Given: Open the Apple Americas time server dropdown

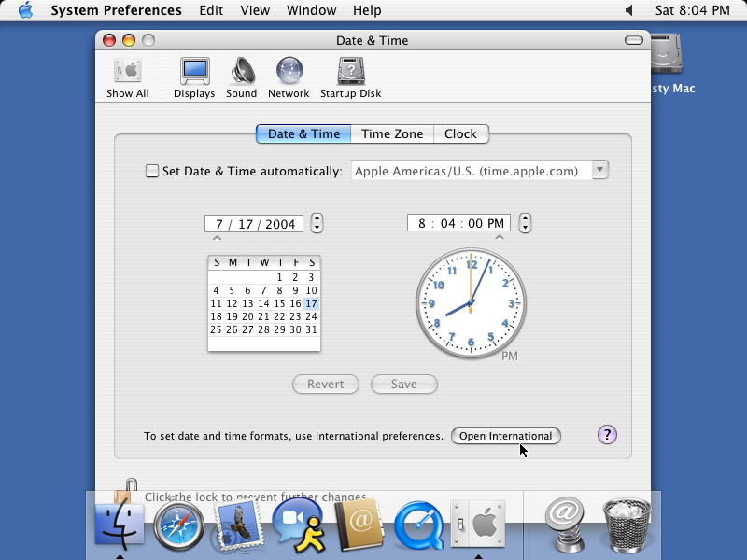Looking at the screenshot, I should (x=599, y=170).
